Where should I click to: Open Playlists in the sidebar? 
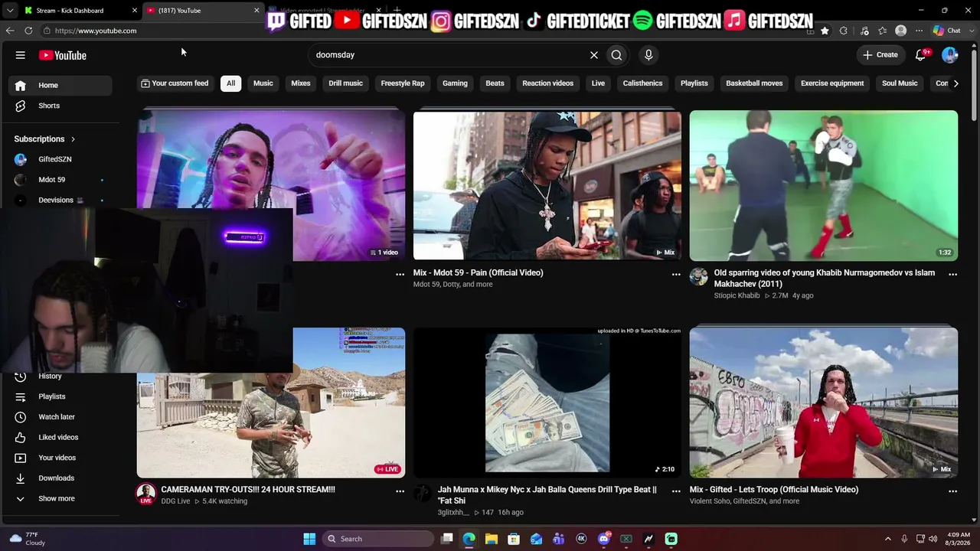[x=61, y=396]
